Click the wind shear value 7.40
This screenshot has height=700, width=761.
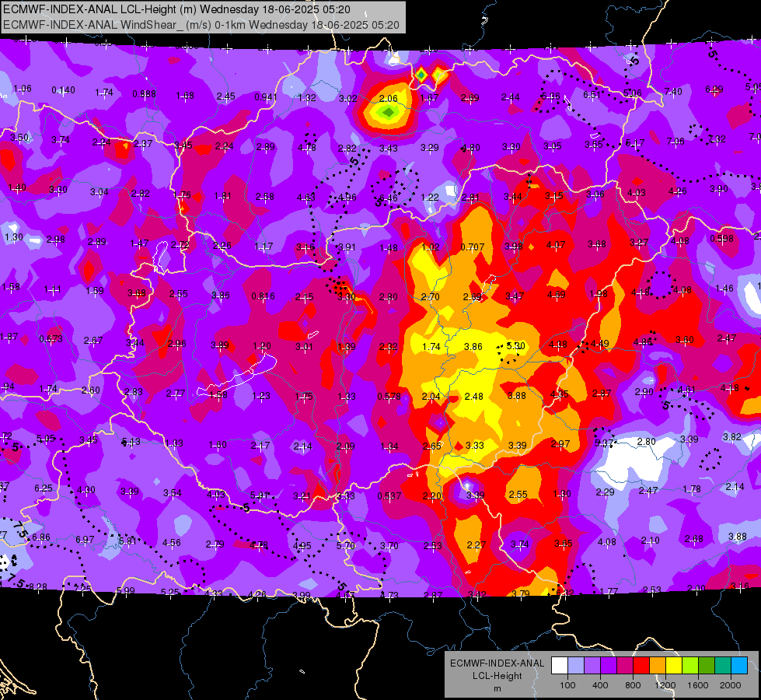(x=673, y=91)
